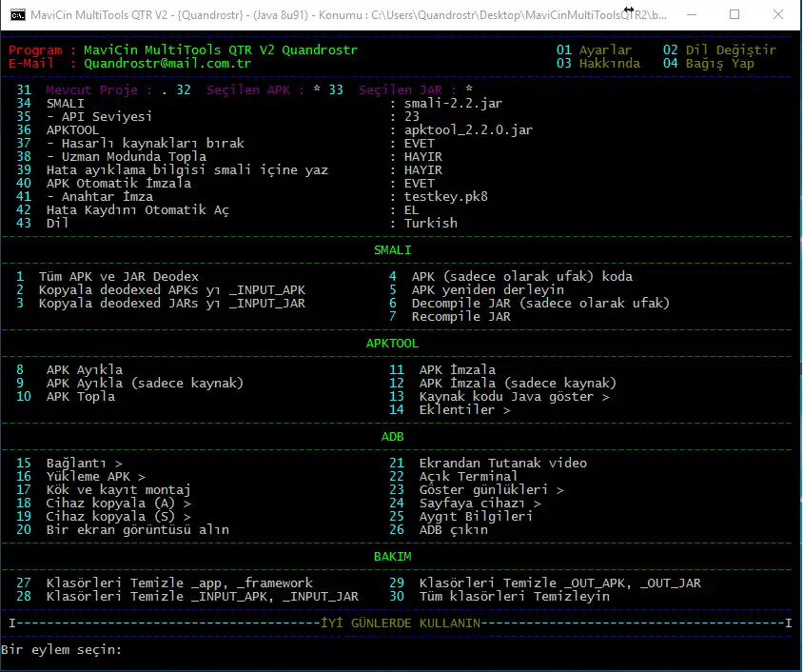This screenshot has height=672, width=803.
Task: Click "Klasörleri Temizle _INPUT_APK, _INPUT_JAR"
Action: pos(203,596)
